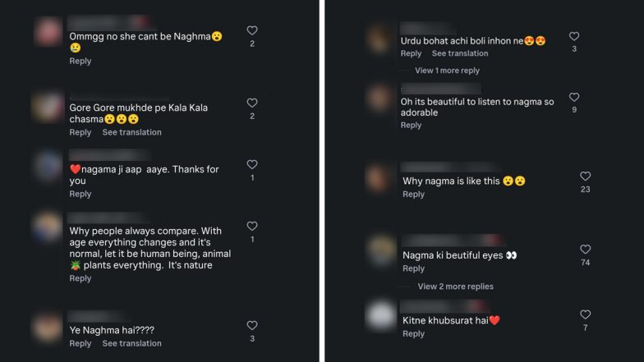
Task: Reply to 'Ommgg no she cant be Naghma'
Action: click(80, 61)
